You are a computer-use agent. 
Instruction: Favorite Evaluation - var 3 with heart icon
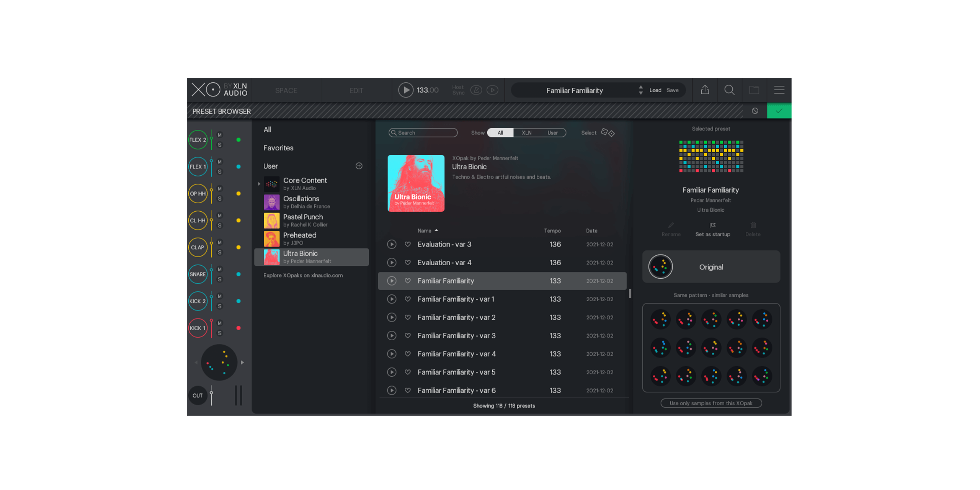coord(408,244)
